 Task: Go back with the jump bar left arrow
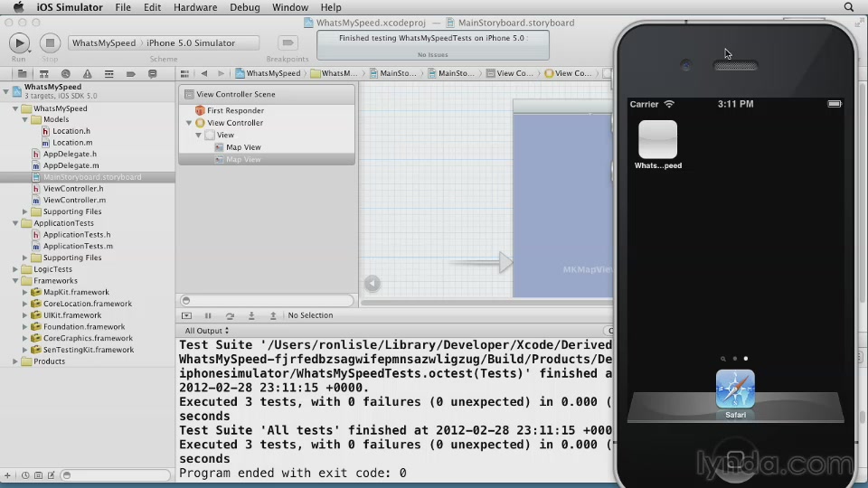(204, 73)
